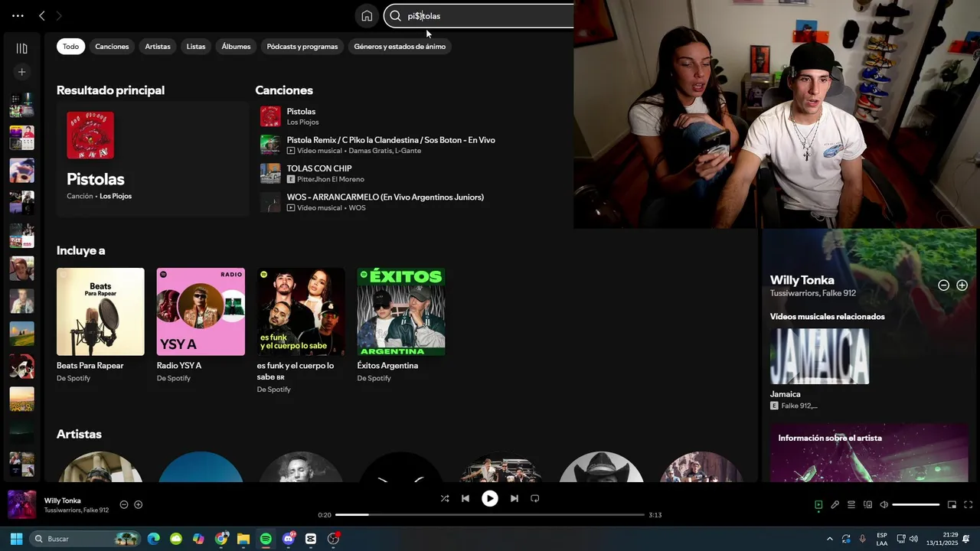Select the Pódcasts y programas chip
Viewport: 980px width, 551px height.
pyautogui.click(x=302, y=47)
